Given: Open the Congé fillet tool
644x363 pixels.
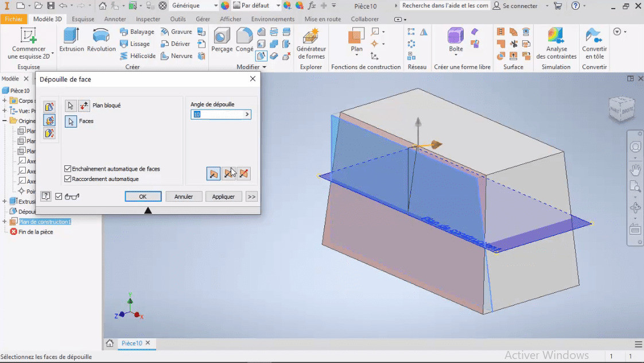Looking at the screenshot, I should [x=245, y=40].
